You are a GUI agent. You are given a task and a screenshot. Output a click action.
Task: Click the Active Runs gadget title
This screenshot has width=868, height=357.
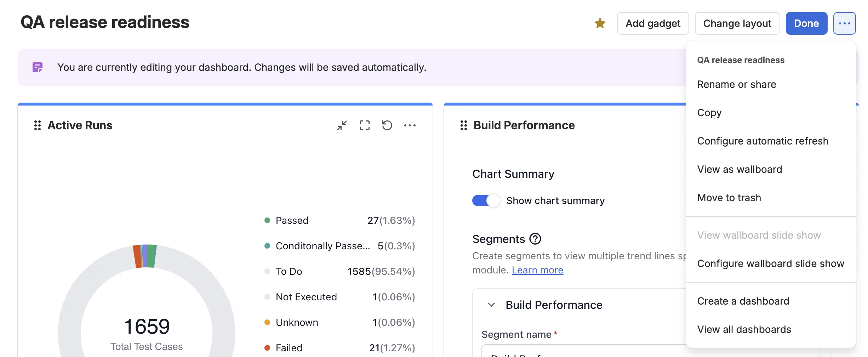pos(80,125)
